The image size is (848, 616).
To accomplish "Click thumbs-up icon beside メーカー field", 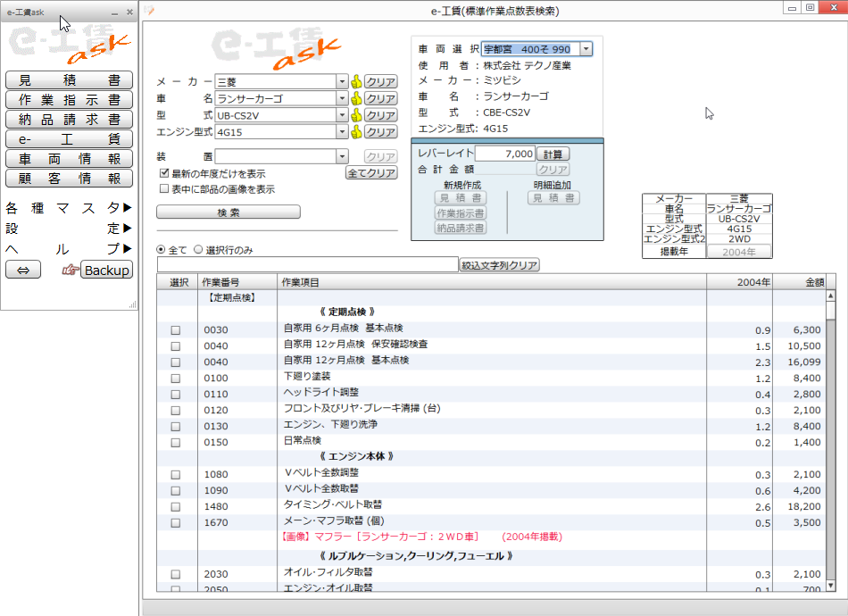I will coord(356,81).
